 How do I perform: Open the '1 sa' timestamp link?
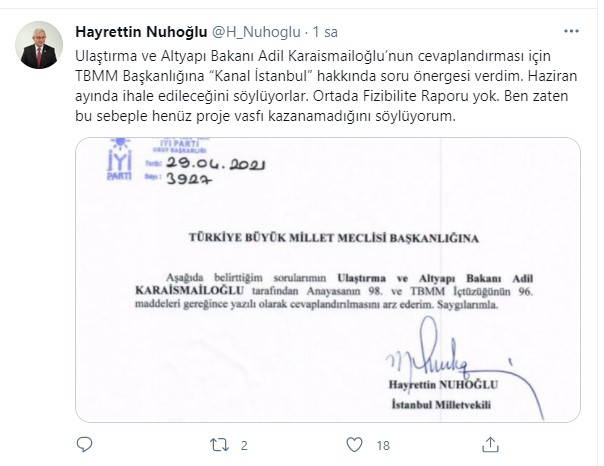tap(325, 32)
